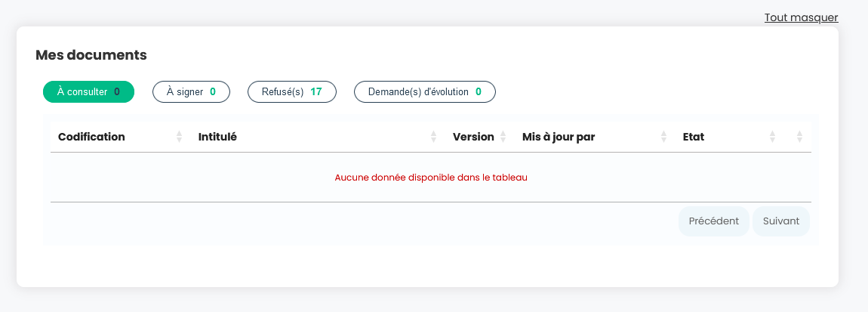Toggle sort arrows next to Intitulé
868x312 pixels.
(x=433, y=137)
